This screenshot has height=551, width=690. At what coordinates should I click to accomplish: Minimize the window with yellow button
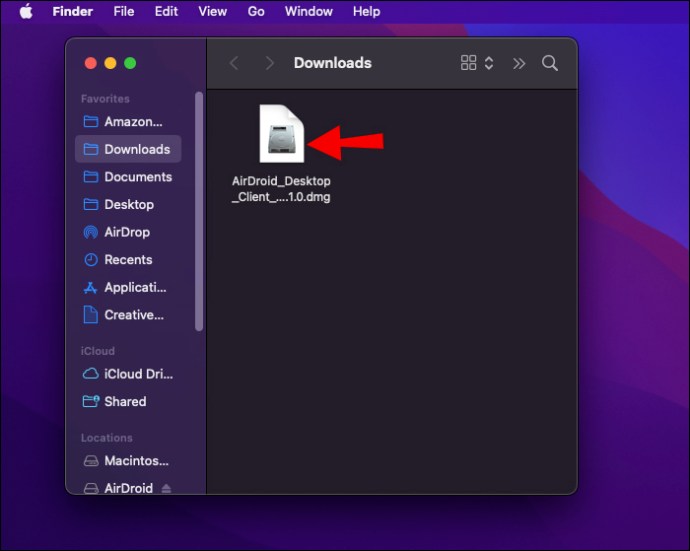click(x=110, y=63)
